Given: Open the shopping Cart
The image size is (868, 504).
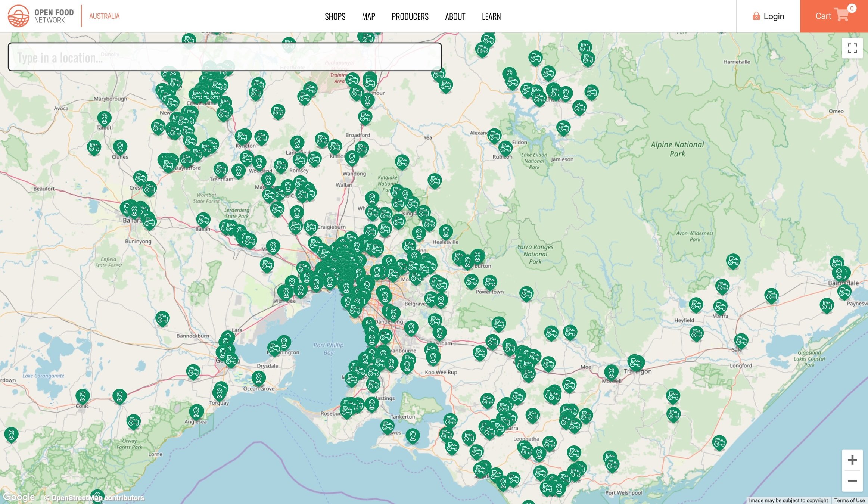Looking at the screenshot, I should tap(833, 16).
